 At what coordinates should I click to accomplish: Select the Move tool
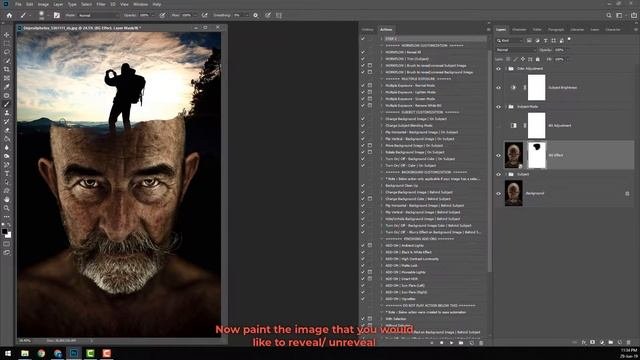click(x=7, y=35)
